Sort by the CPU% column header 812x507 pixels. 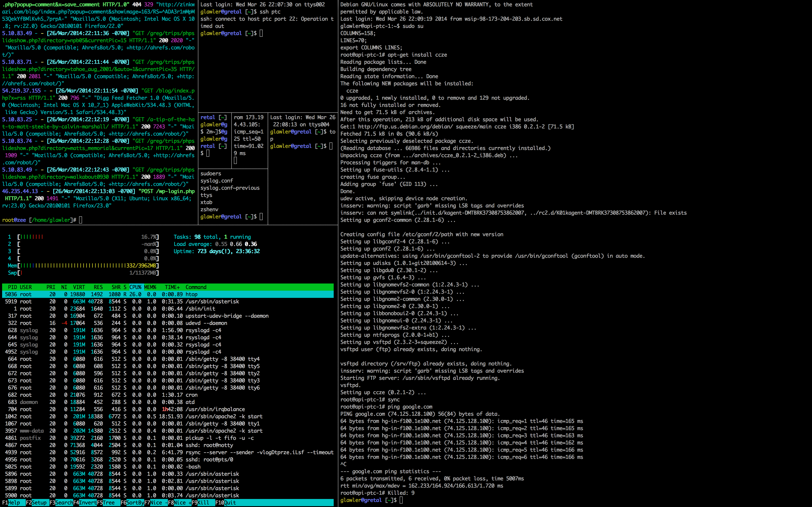point(135,287)
